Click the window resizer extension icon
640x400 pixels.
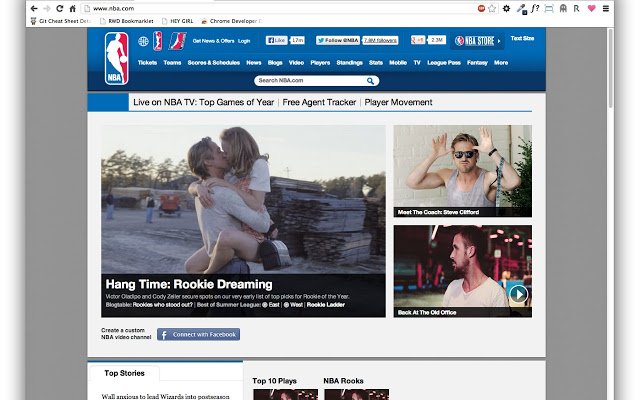(x=549, y=8)
